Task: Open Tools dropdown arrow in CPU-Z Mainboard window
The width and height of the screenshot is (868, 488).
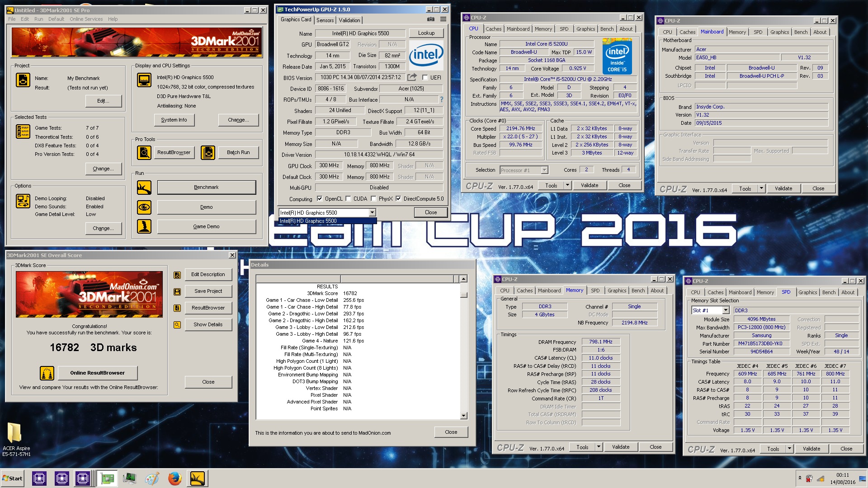Action: coord(762,189)
